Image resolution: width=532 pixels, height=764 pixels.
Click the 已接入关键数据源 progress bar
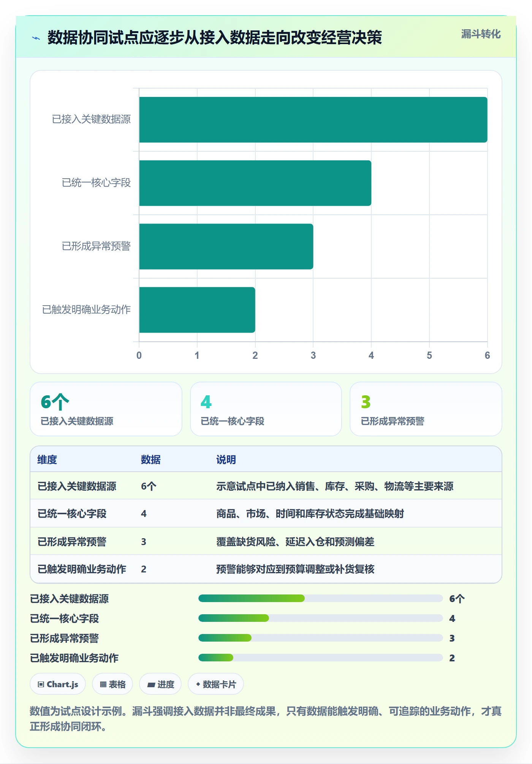[x=320, y=599]
